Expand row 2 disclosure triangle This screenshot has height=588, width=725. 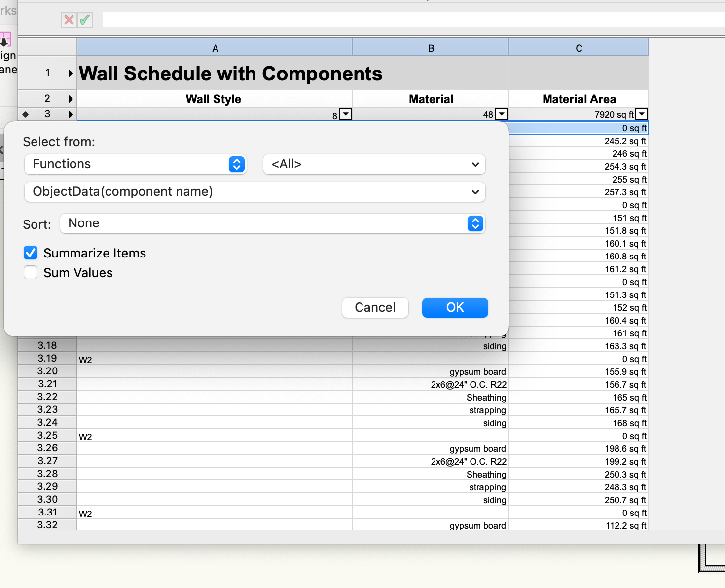[x=71, y=99]
